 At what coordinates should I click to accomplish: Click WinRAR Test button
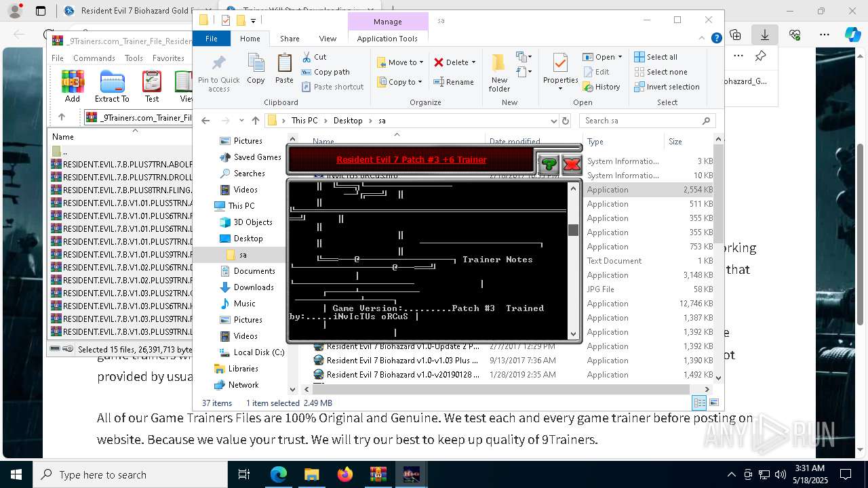pyautogui.click(x=152, y=86)
